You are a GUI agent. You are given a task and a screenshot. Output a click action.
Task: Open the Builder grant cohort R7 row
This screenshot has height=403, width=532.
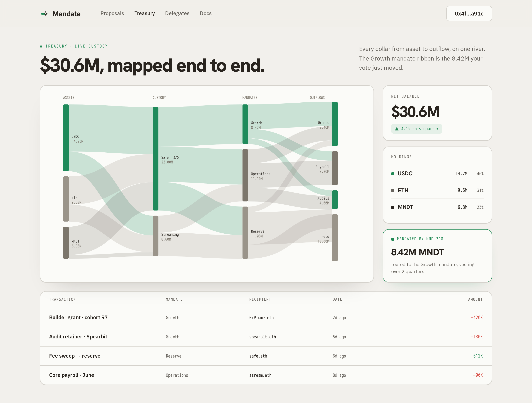266,317
